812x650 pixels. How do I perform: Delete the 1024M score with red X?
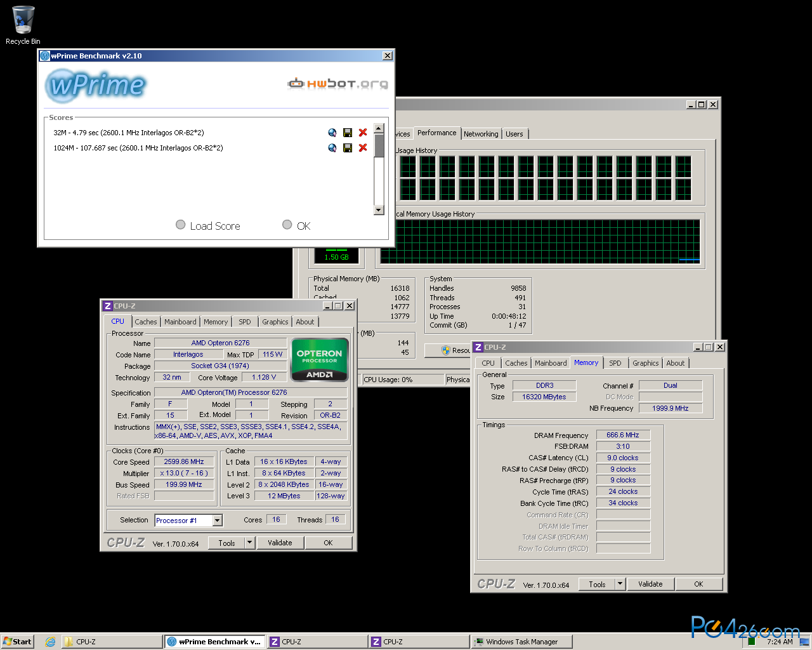363,148
